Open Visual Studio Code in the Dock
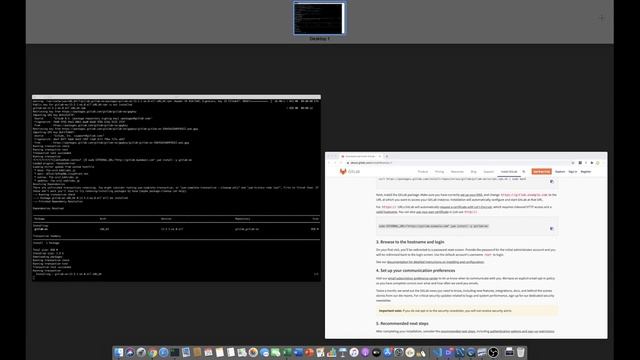Screen dimensions: 640x360 click(x=437, y=353)
